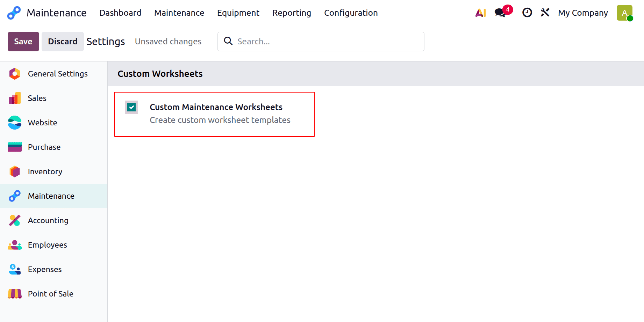
Task: Click the Accounting sidebar icon
Action: click(x=15, y=220)
